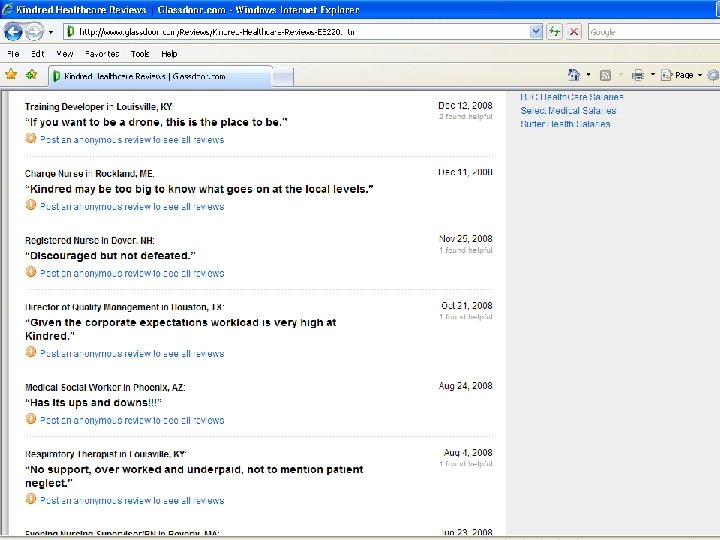Expand the address bar history dropdown
720x540 pixels.
click(536, 32)
